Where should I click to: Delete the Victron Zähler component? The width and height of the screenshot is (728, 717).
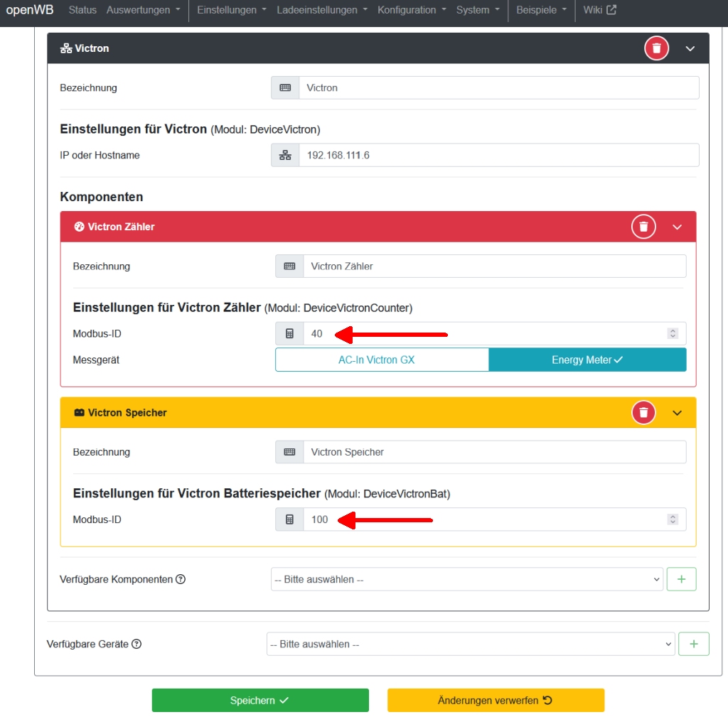tap(643, 227)
